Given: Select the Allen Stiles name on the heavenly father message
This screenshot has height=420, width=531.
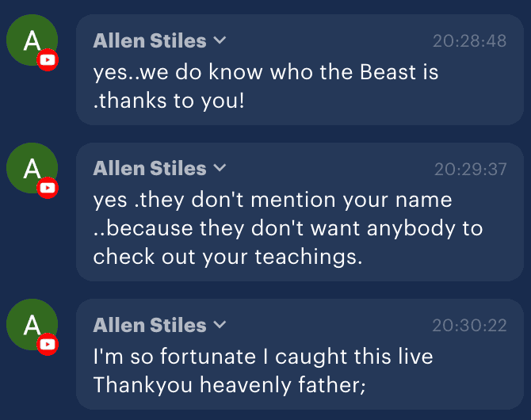Looking at the screenshot, I should point(150,325).
